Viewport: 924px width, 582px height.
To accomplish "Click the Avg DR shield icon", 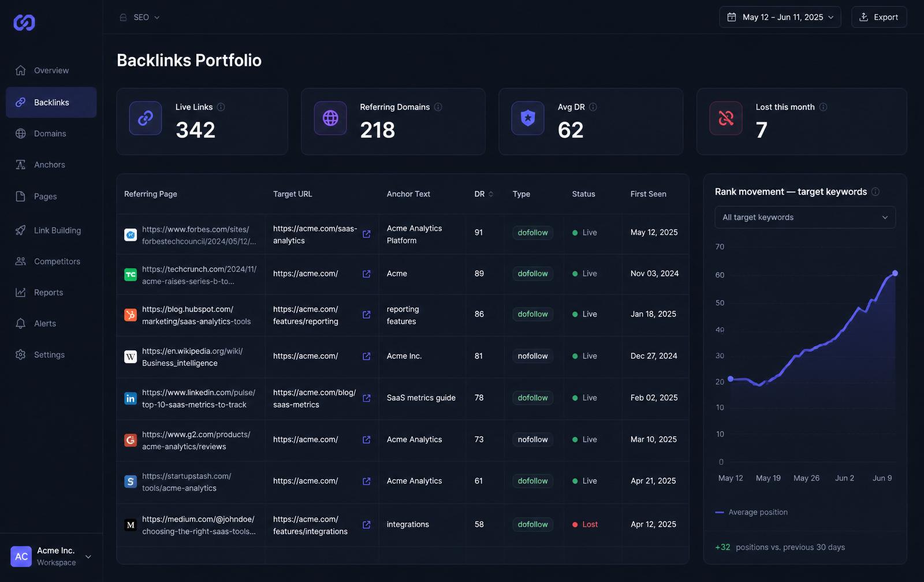I will tap(528, 118).
